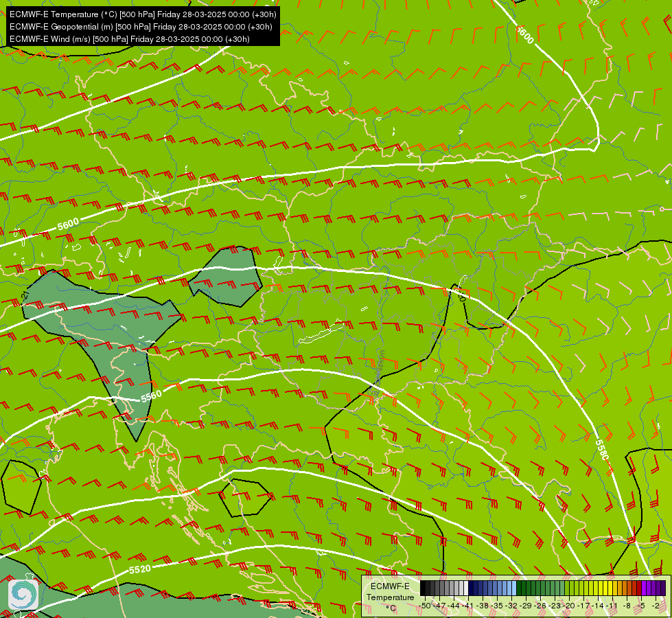Pick the dark green swatch above -29
672x618 pixels.
pos(519,588)
